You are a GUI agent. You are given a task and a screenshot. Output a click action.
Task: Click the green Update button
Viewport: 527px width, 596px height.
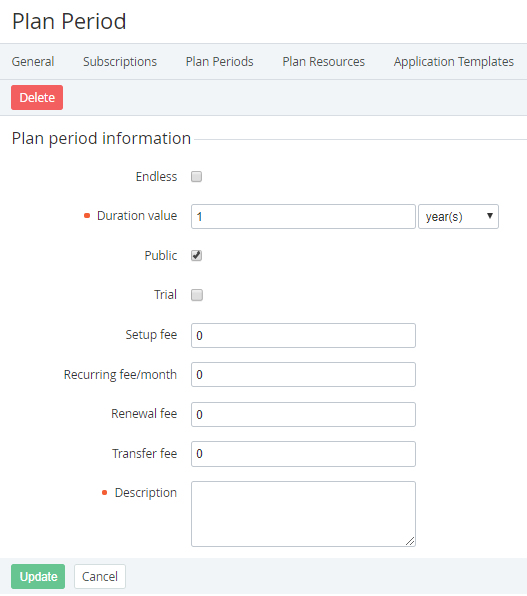coord(38,577)
